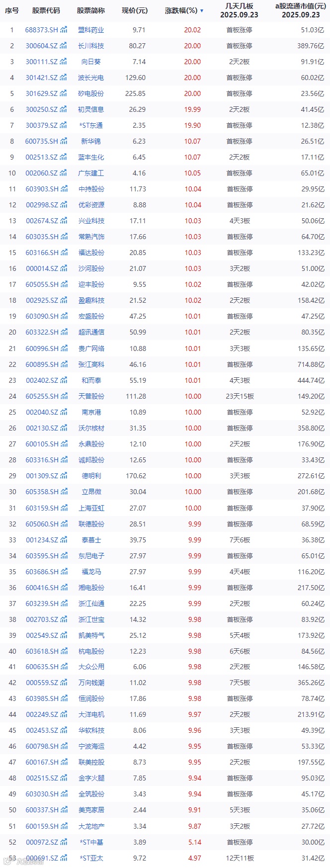Open stock name link 张江高科
The image size is (330, 868).
click(x=91, y=364)
